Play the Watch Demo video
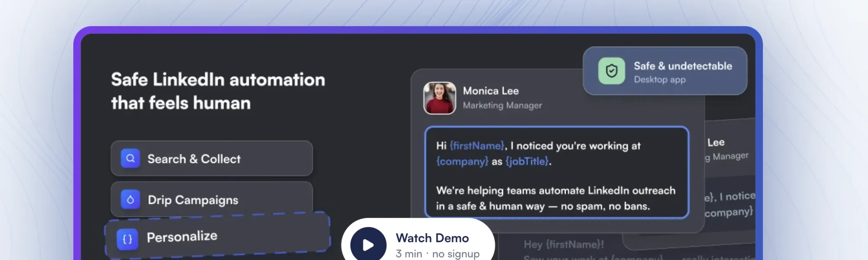The image size is (868, 260). point(368,245)
